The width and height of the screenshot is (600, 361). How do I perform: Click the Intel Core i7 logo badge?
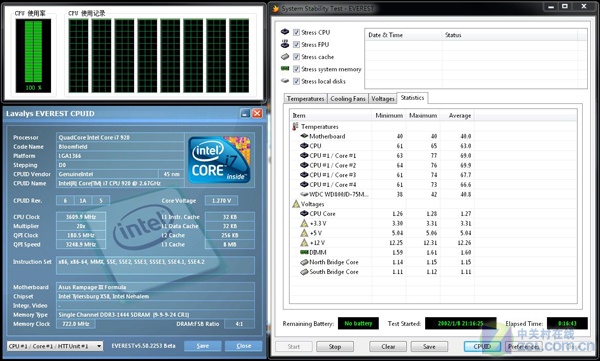coord(219,160)
